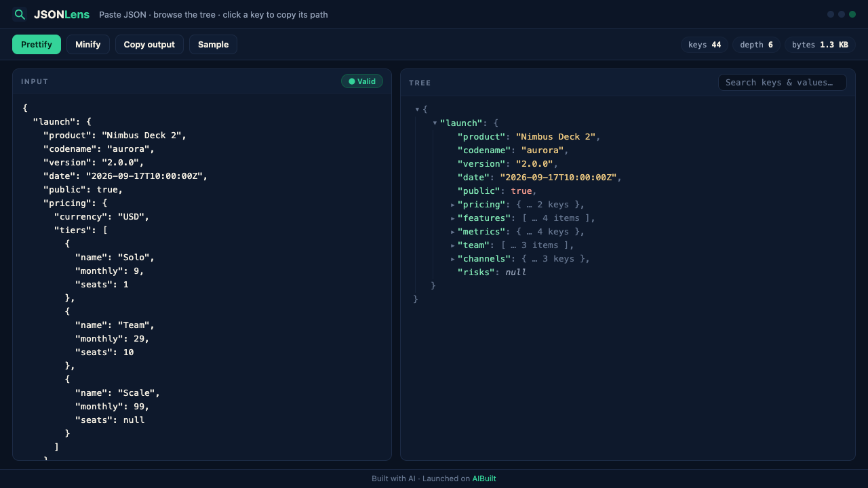Viewport: 868px width, 488px height.
Task: Click the null value of risks
Action: coord(516,272)
